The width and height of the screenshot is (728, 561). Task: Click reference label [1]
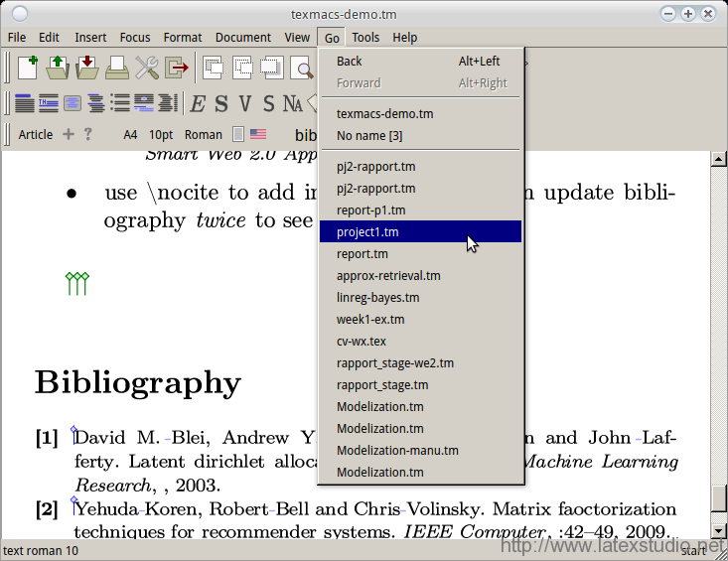47,438
